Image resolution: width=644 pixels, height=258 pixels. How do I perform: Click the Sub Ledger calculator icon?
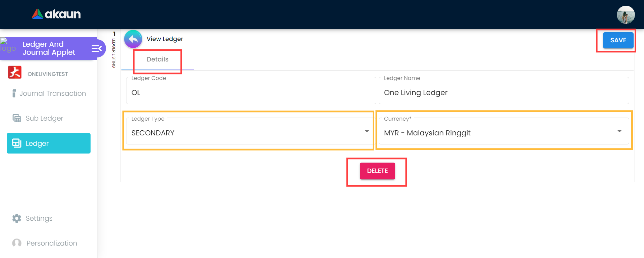click(x=17, y=118)
